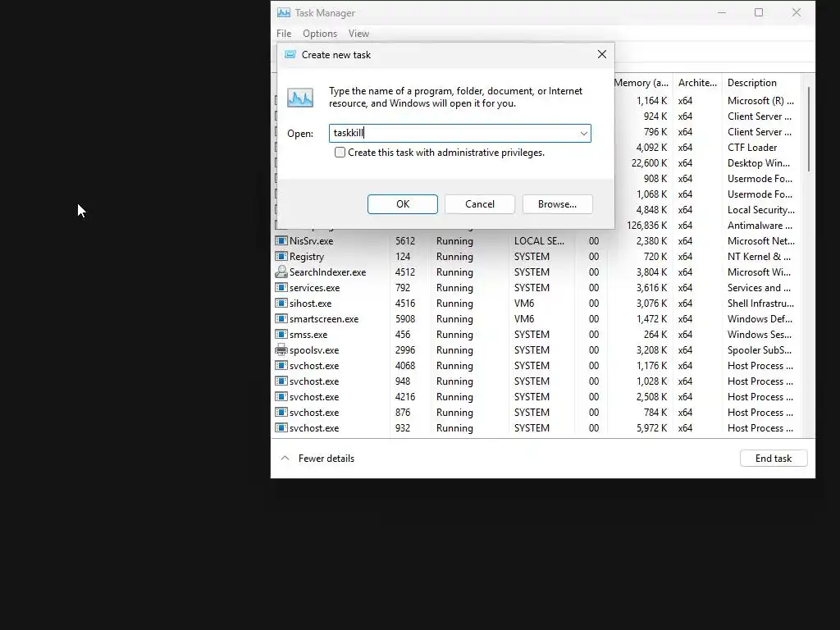Open the Options menu

coord(320,33)
